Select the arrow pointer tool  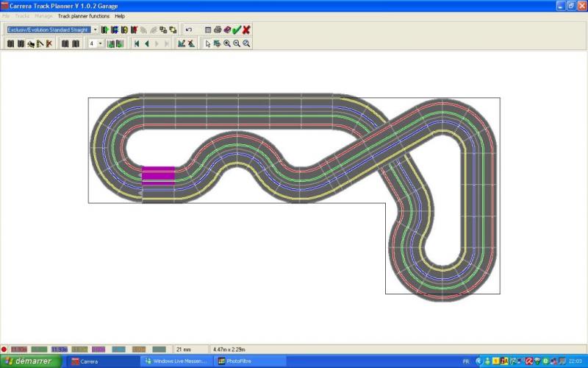click(x=208, y=44)
